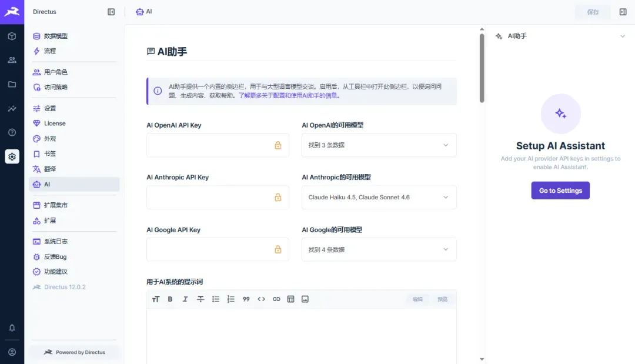The width and height of the screenshot is (635, 364).
Task: Click the Go to Settings button
Action: (x=560, y=191)
